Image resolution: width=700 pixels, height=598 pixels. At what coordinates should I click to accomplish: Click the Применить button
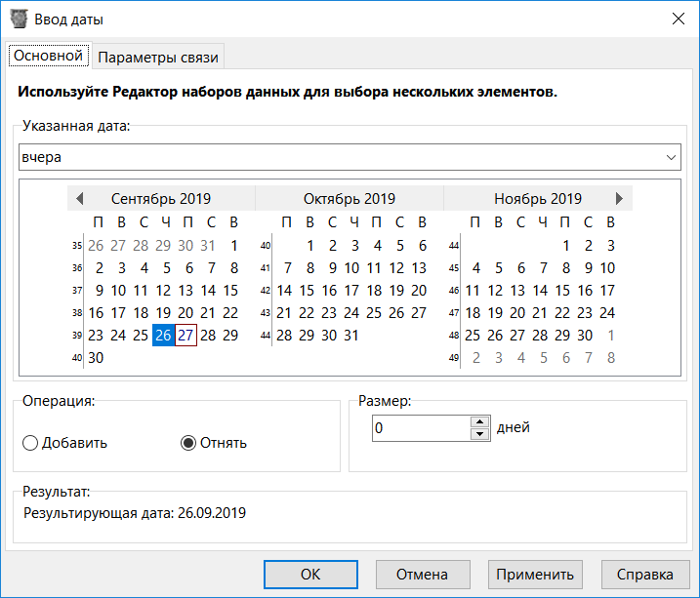tap(537, 574)
